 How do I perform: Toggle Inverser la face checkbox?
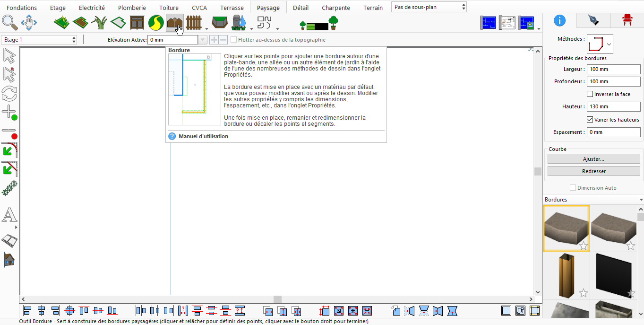(590, 94)
